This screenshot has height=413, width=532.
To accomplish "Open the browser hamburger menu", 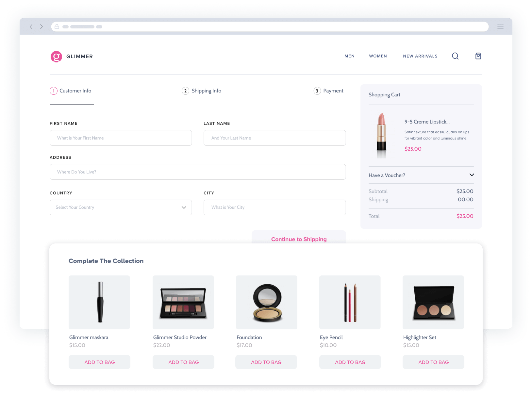I will coord(500,27).
